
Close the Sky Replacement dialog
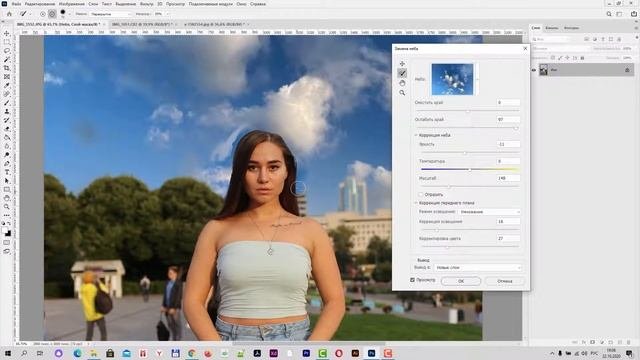pyautogui.click(x=525, y=49)
